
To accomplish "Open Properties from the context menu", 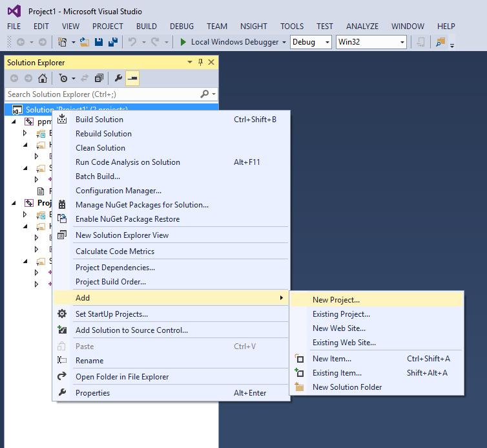I will pos(171,393).
